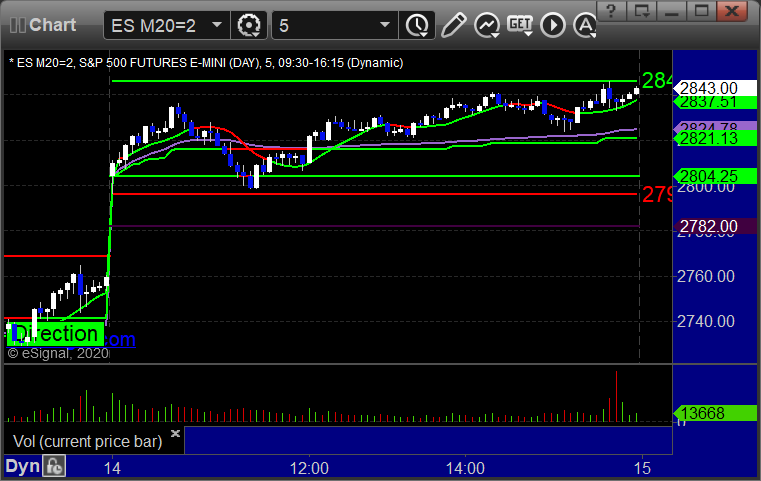
Task: Close the Vol study pane
Action: (x=176, y=433)
